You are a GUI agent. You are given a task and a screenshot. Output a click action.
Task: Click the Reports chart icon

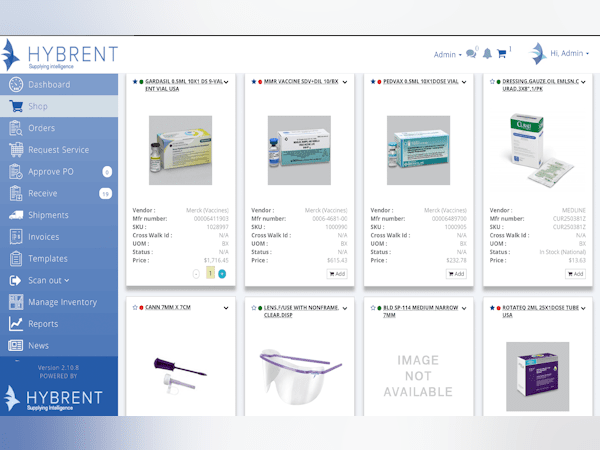15,324
